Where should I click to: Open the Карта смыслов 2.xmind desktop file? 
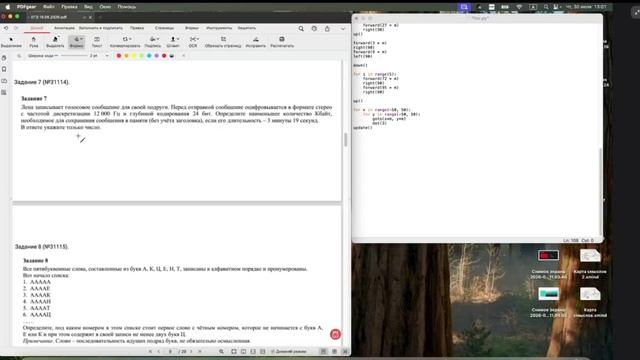pos(590,264)
